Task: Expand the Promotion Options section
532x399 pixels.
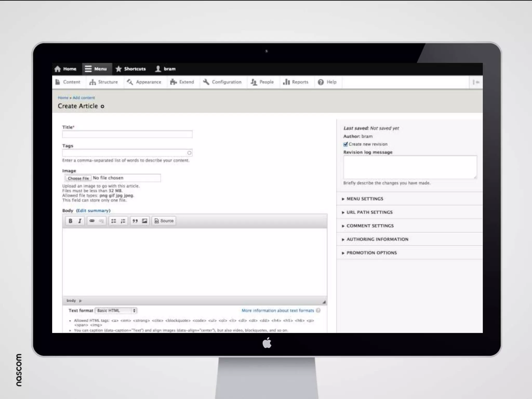Action: [371, 253]
